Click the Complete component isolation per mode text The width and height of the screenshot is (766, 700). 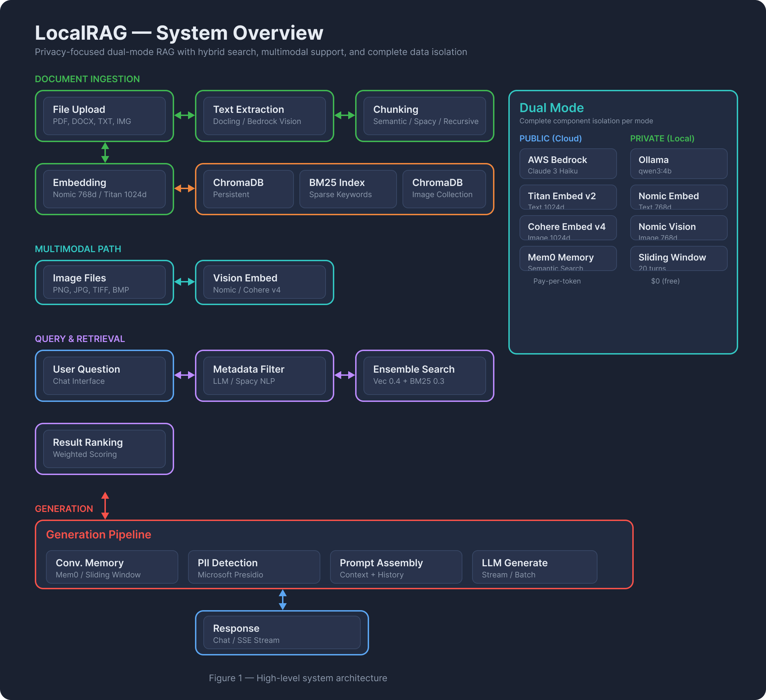tap(586, 121)
